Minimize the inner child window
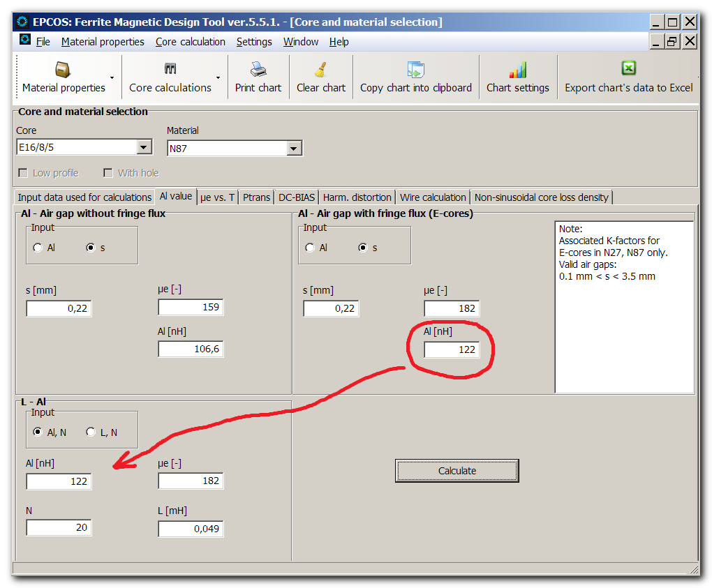This screenshot has width=712, height=588. coord(655,41)
